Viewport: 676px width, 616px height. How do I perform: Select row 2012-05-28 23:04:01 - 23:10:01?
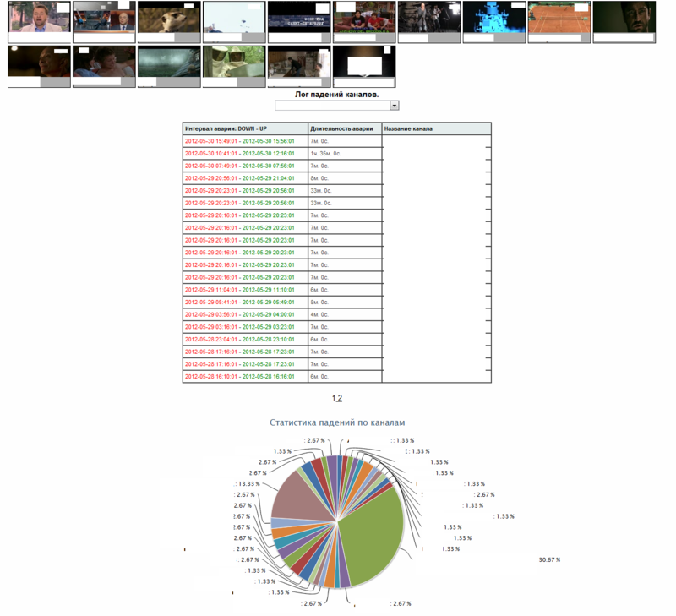point(336,339)
